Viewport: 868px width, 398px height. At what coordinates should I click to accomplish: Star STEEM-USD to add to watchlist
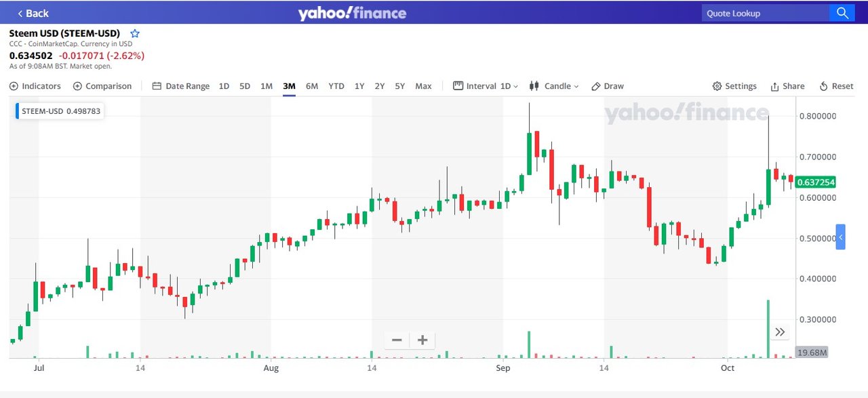pyautogui.click(x=135, y=33)
